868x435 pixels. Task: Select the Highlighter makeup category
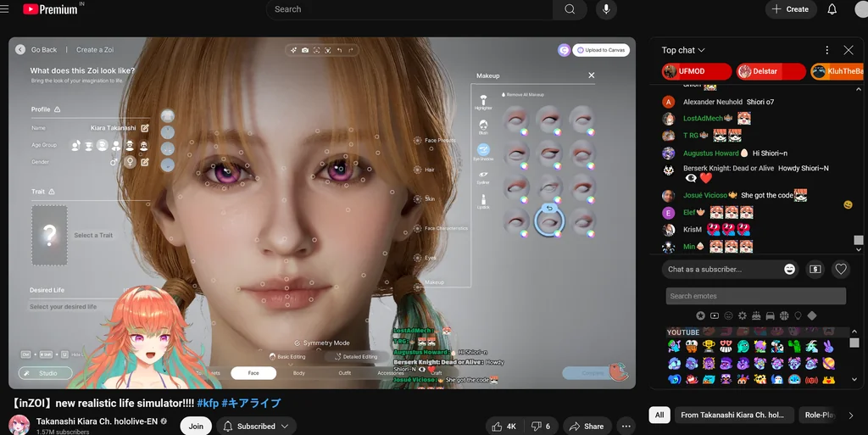[483, 102]
